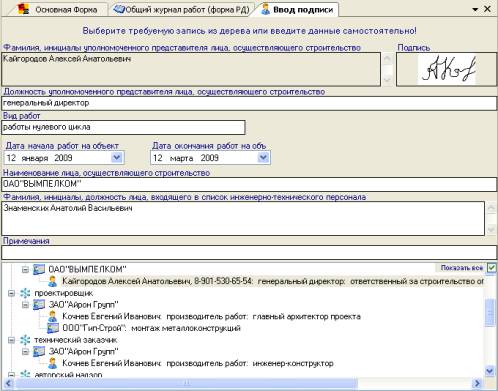This screenshot has width=498, height=391.
Task: Click the horizontal scrollbar thumb in tree
Action: [x=186, y=383]
